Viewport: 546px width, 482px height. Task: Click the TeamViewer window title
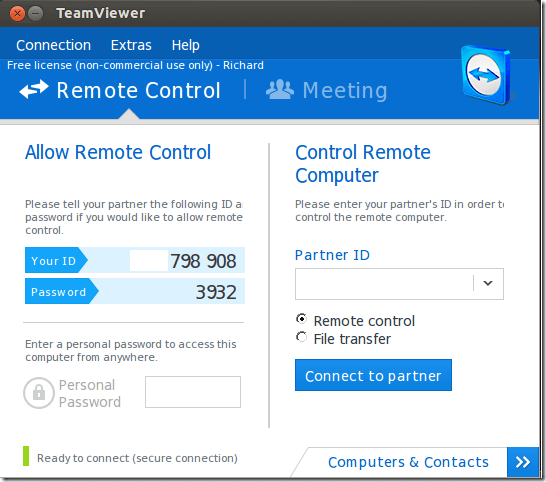pos(101,13)
